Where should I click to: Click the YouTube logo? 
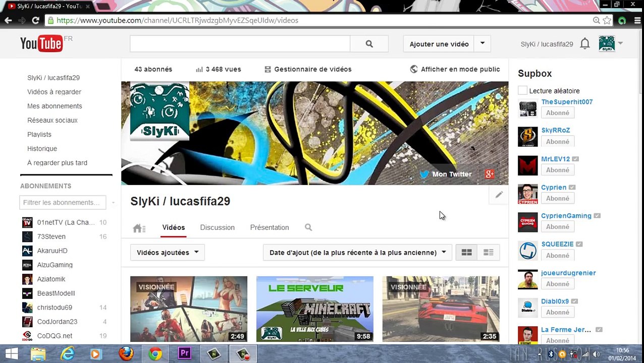[41, 44]
